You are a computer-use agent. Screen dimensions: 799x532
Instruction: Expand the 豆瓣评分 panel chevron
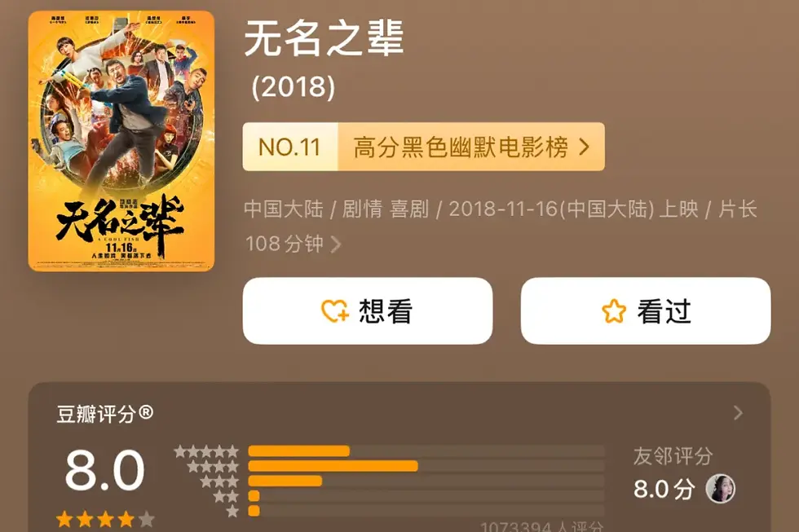pyautogui.click(x=738, y=413)
